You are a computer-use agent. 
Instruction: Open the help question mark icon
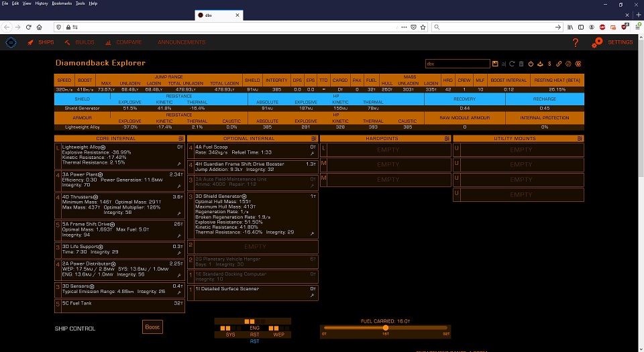click(x=576, y=42)
